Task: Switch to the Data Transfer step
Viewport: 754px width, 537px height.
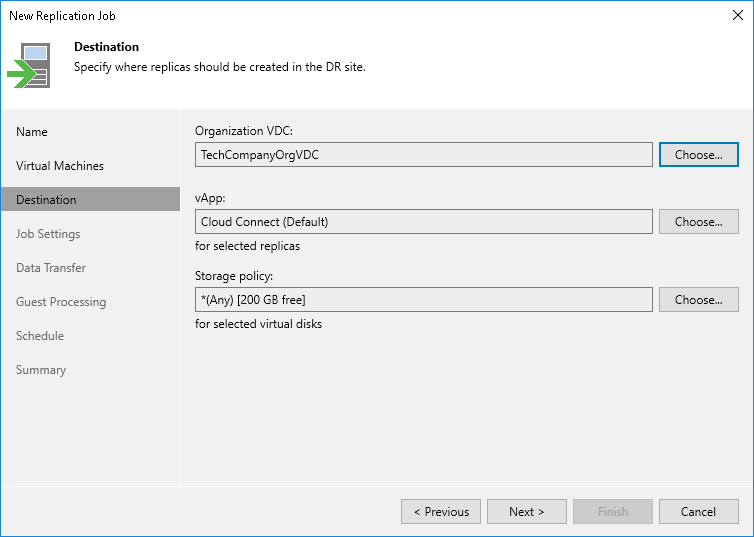Action: [x=51, y=268]
